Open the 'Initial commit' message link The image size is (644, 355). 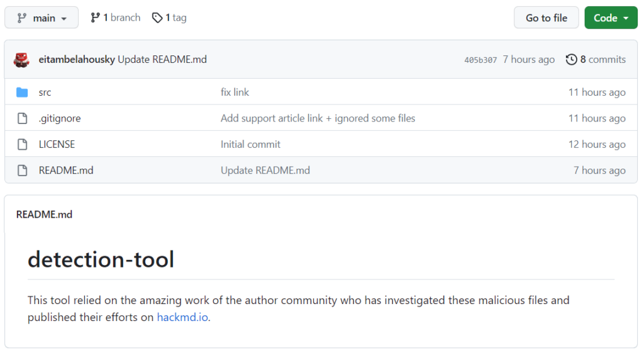tap(250, 144)
